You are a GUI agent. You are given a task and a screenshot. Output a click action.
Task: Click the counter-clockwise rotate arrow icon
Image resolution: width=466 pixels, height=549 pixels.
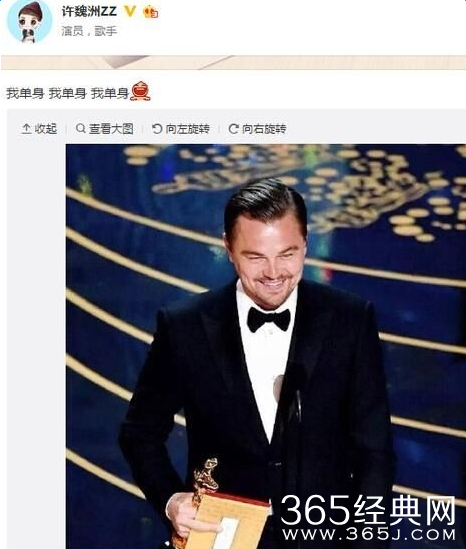click(157, 128)
